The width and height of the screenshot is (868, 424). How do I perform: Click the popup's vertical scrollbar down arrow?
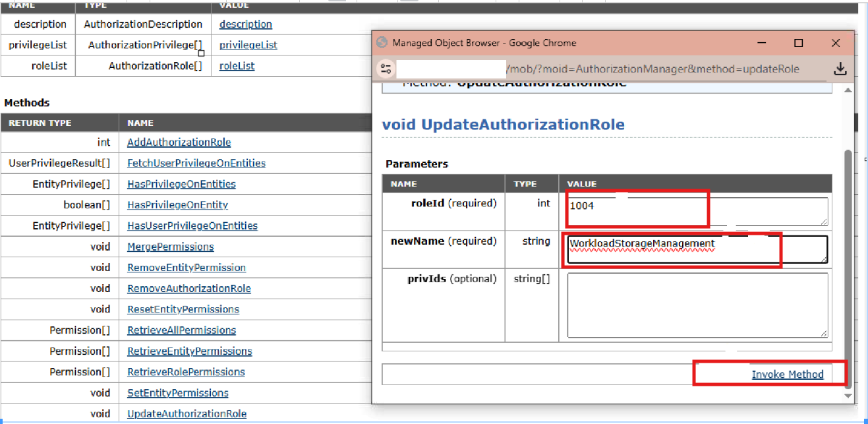point(848,396)
